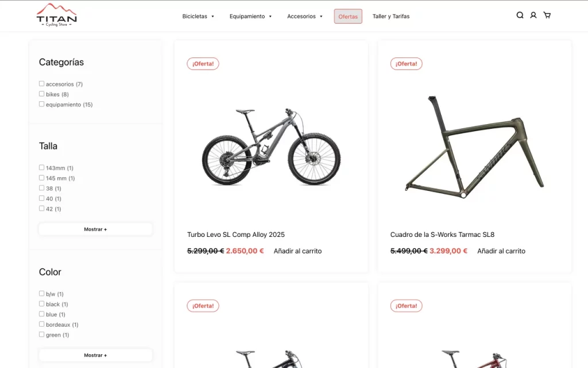Click the TITAN Cycling Store logo
The image size is (588, 368).
56,16
